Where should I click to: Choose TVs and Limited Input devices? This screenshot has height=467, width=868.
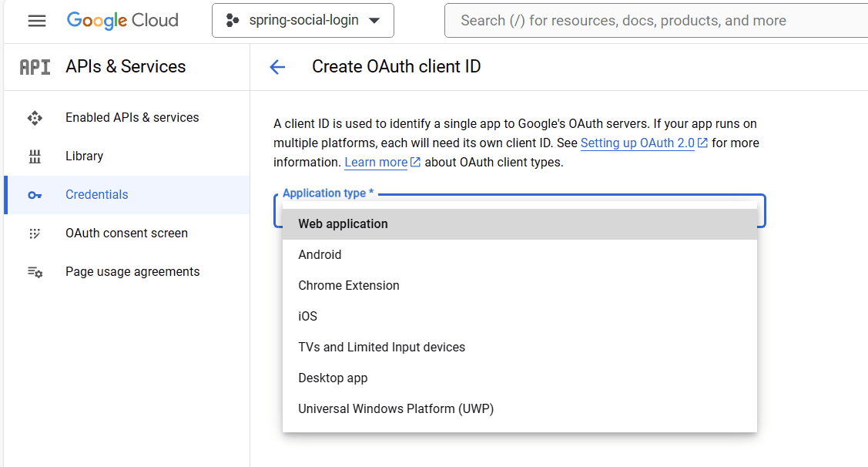coord(382,348)
